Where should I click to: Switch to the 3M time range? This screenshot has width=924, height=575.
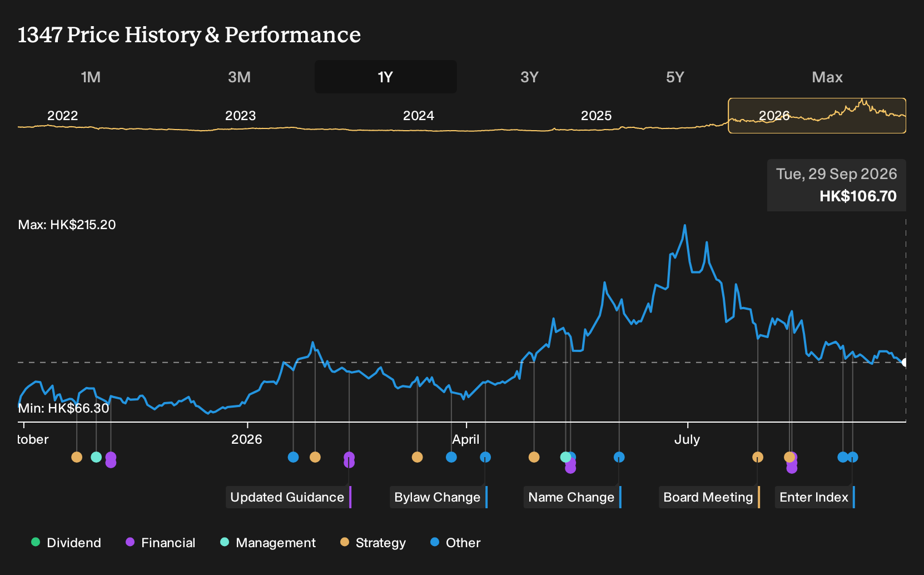239,77
